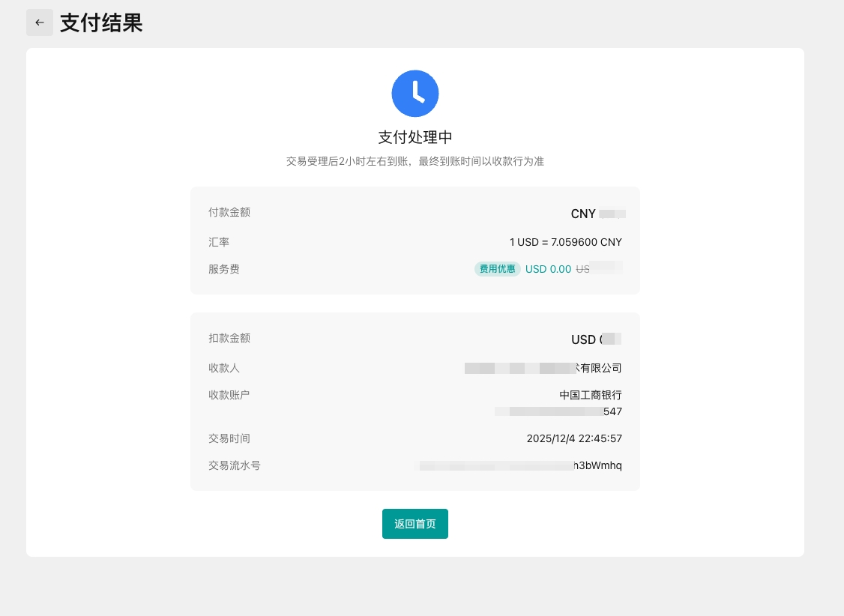Click the 交易流水号 label
This screenshot has width=844, height=616.
tap(235, 465)
